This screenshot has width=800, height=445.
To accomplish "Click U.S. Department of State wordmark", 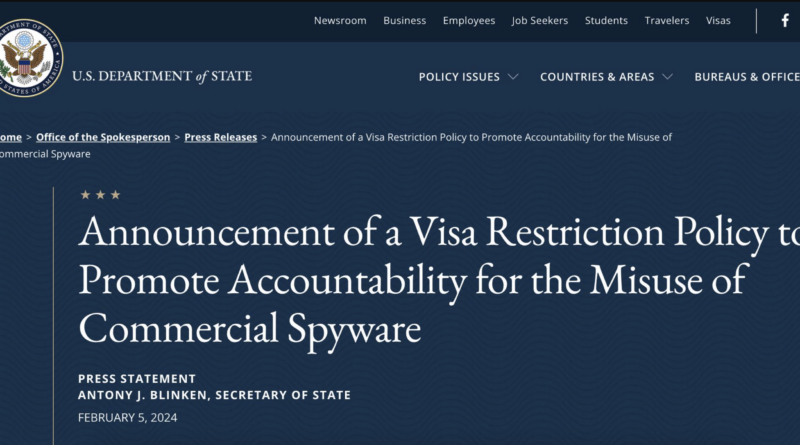I will (x=162, y=76).
